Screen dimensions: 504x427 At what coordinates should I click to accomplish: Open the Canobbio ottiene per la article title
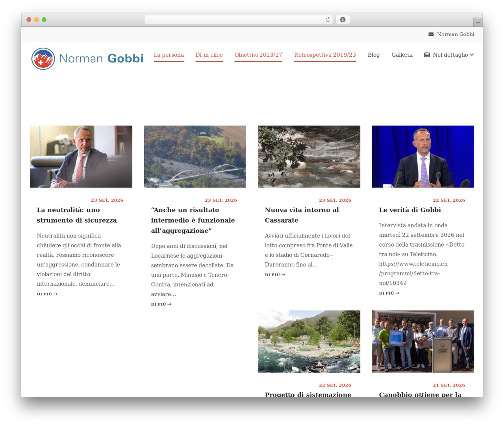420,394
